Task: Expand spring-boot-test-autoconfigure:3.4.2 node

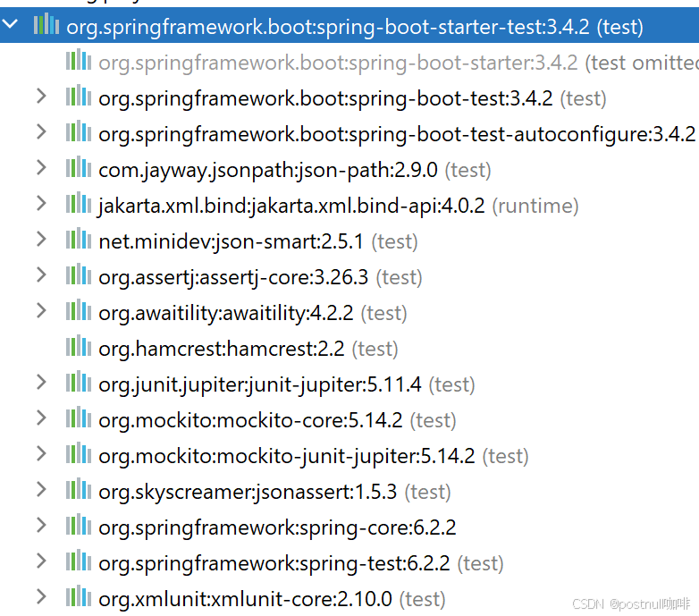Action: pos(41,132)
